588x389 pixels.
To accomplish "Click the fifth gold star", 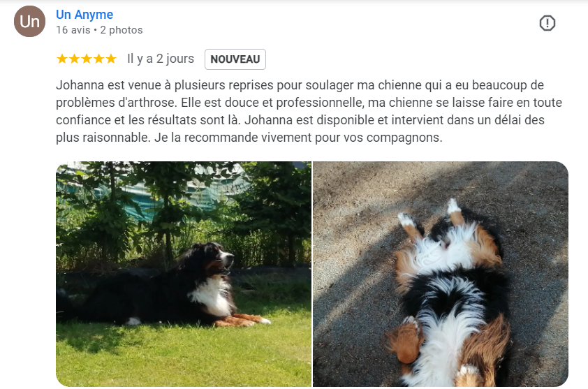I will [111, 59].
